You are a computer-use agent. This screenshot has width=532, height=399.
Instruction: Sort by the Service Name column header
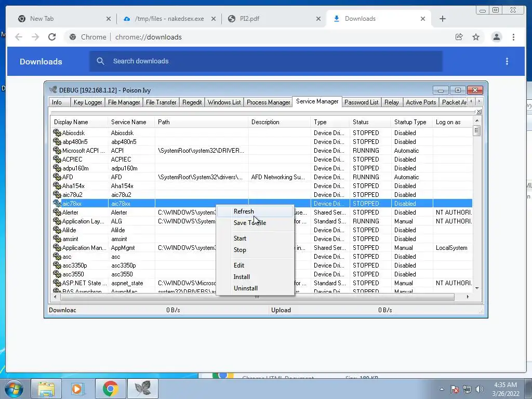(131, 122)
